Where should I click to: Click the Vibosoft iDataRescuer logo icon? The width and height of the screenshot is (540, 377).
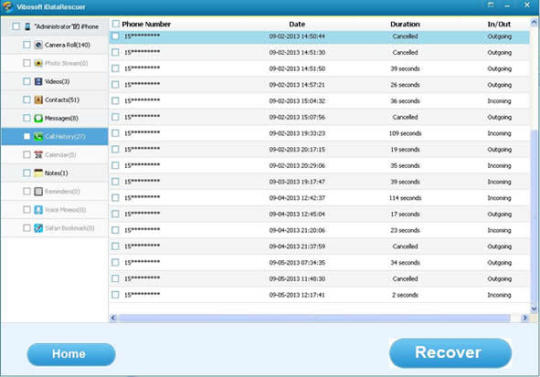point(8,7)
